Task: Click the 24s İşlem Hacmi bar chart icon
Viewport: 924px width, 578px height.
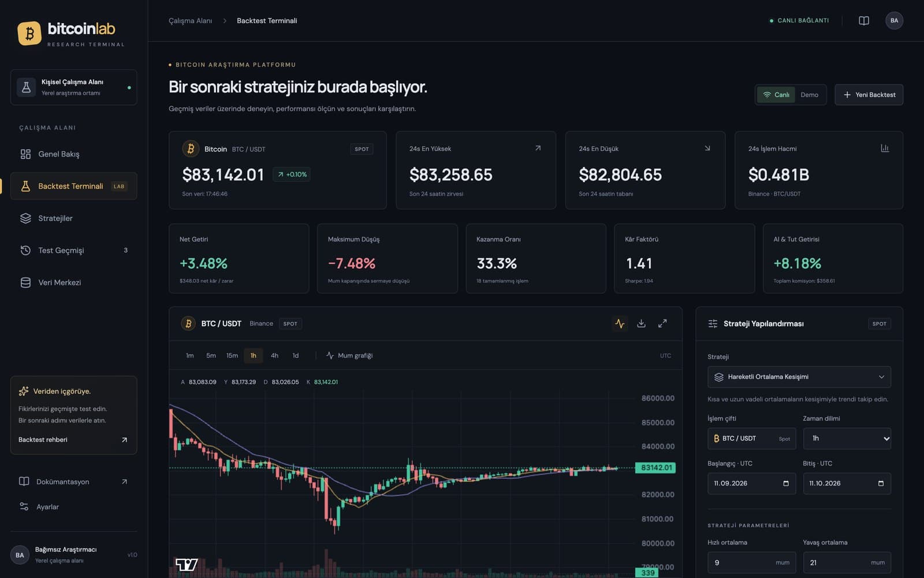Action: pyautogui.click(x=885, y=149)
